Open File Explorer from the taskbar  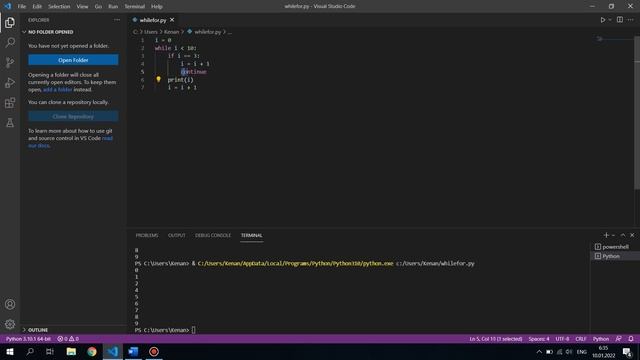[x=71, y=351]
